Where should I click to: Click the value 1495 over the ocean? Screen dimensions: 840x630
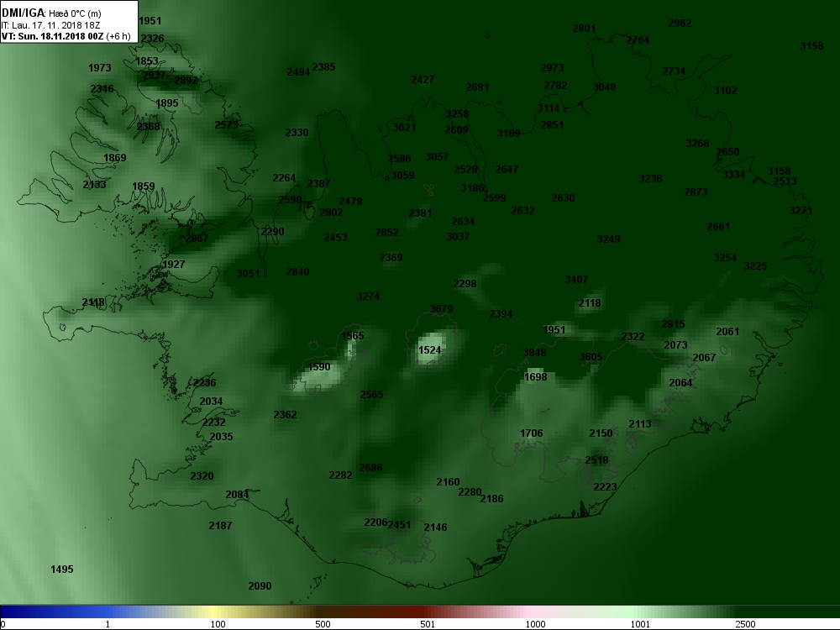pos(61,570)
